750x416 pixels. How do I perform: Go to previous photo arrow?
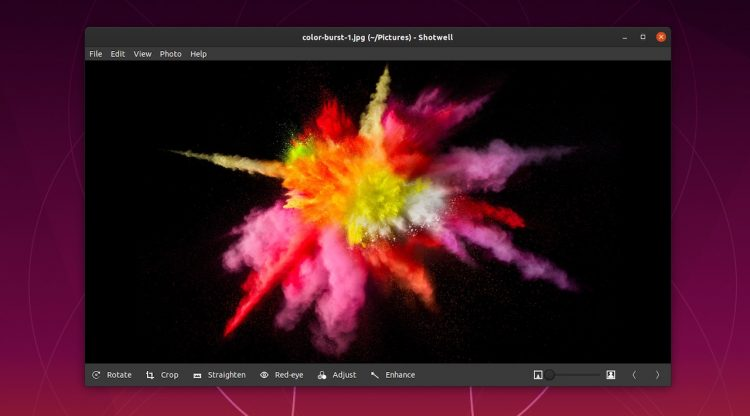[635, 375]
